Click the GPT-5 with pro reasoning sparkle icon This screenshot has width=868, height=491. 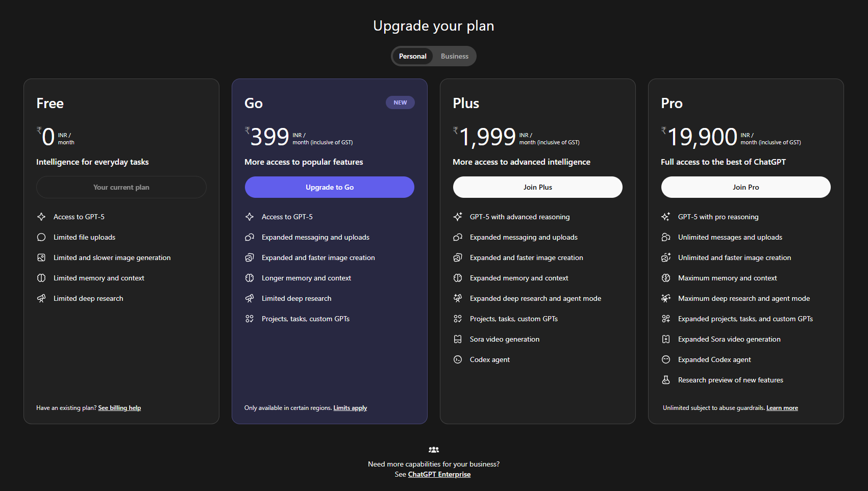click(666, 217)
